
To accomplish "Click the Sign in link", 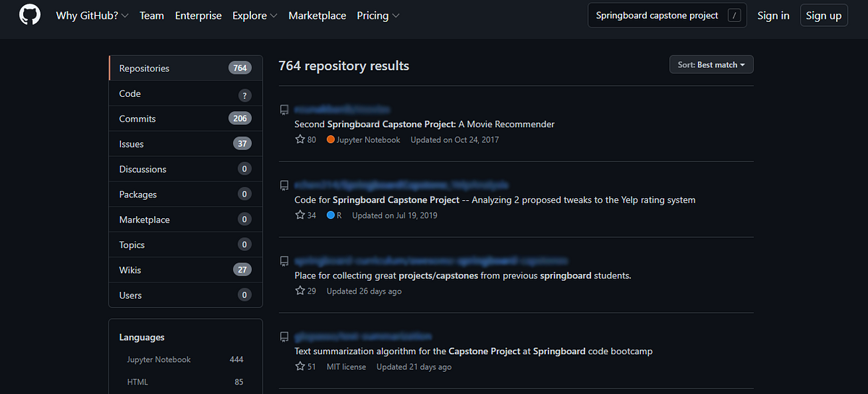I will [x=773, y=15].
